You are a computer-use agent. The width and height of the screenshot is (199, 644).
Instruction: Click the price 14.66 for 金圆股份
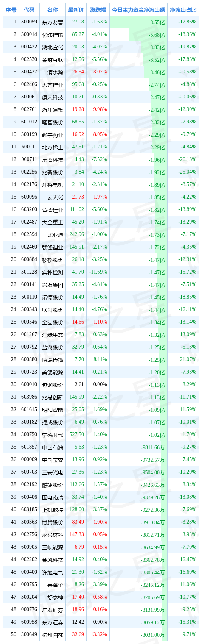(x=78, y=322)
